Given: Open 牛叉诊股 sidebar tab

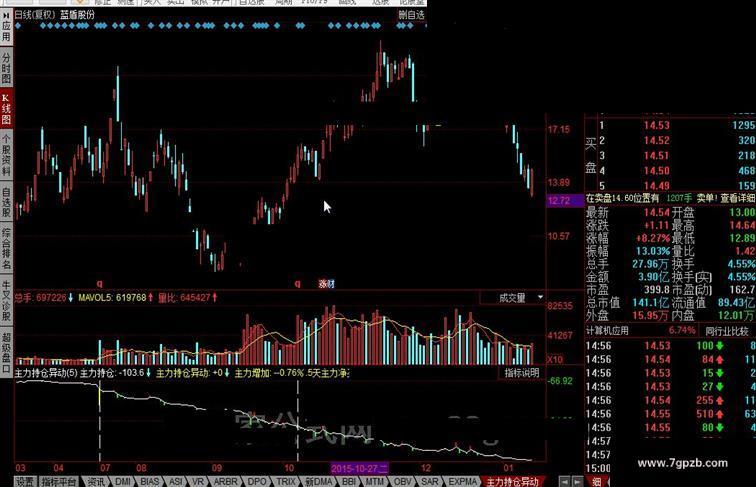Looking at the screenshot, I should pyautogui.click(x=6, y=301).
